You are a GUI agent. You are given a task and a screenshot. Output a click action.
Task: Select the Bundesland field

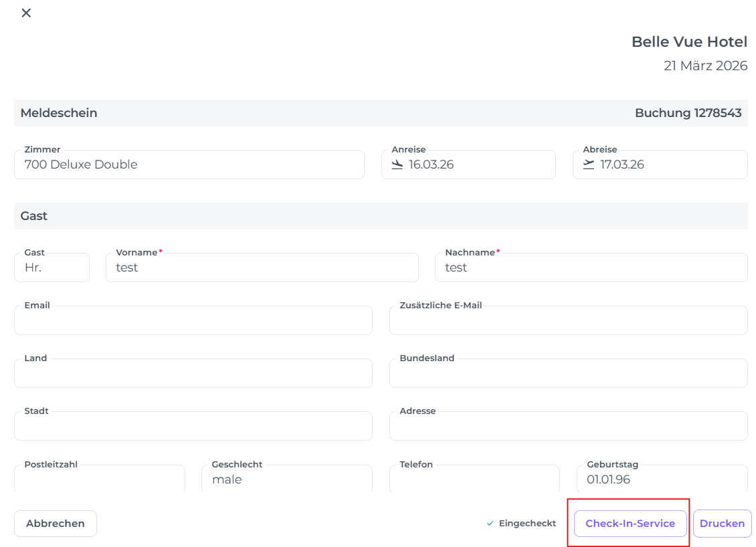(x=568, y=373)
